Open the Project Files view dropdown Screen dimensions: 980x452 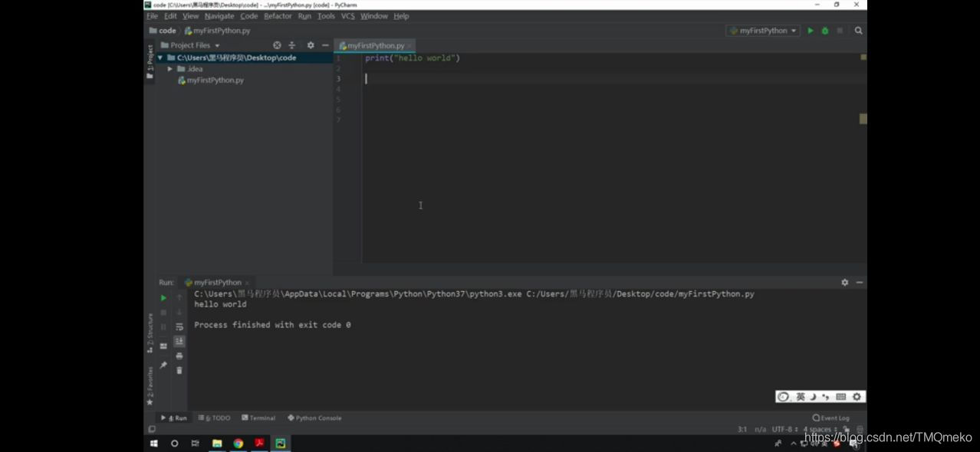point(193,45)
